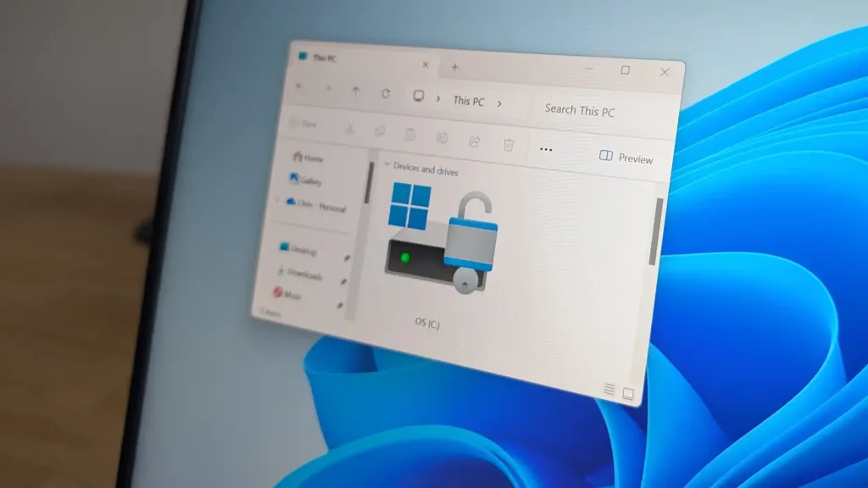The width and height of the screenshot is (868, 488).
Task: Expand the OneDrive Personal tree node
Action: pos(278,201)
